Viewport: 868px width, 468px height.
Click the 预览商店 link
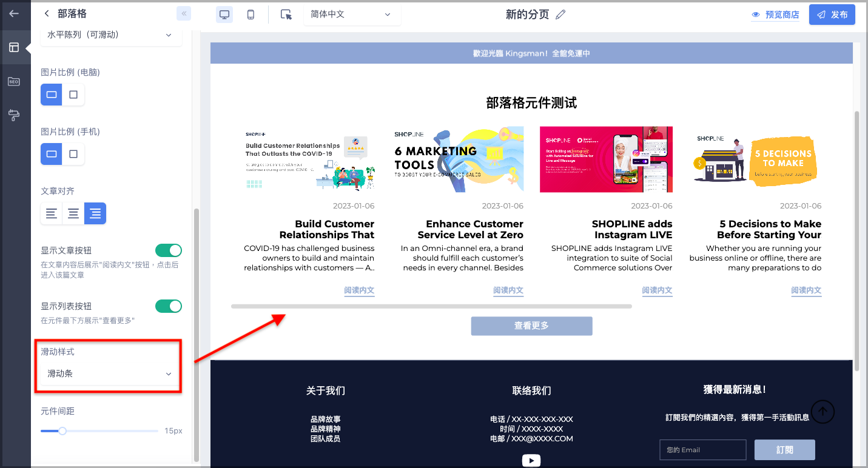click(x=775, y=15)
